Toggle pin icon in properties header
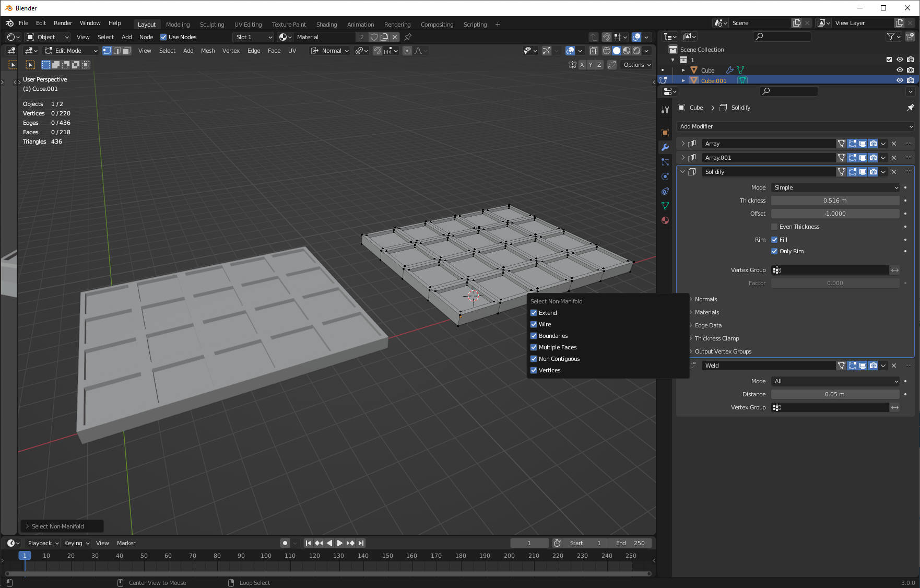Viewport: 920px width, 588px height. (910, 108)
